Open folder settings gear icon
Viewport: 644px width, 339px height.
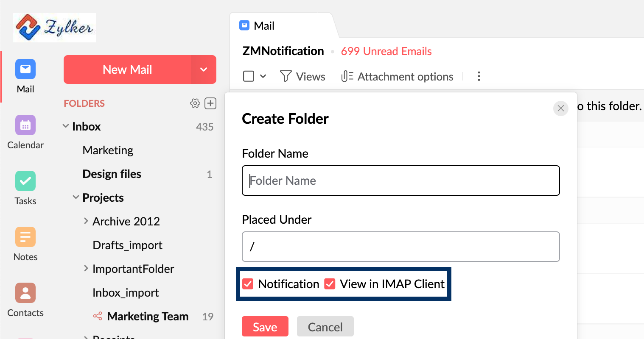pos(195,103)
